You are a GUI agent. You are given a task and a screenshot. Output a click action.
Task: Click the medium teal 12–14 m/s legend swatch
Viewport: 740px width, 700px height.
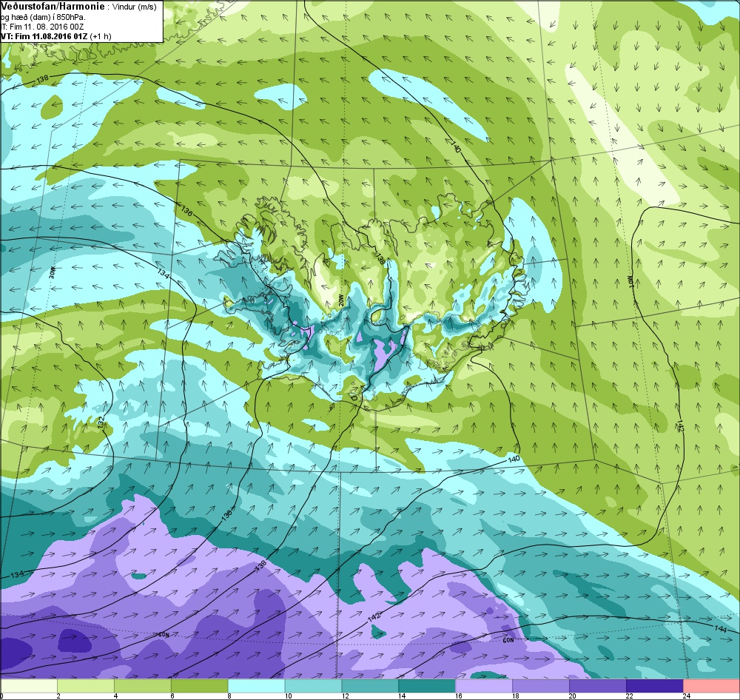pos(370,685)
